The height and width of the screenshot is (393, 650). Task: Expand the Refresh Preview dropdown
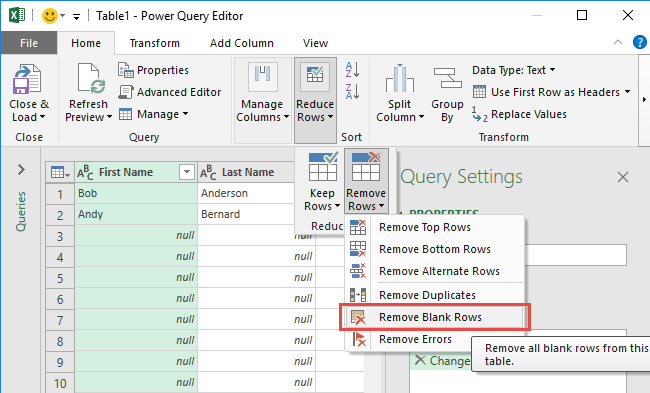click(x=109, y=117)
